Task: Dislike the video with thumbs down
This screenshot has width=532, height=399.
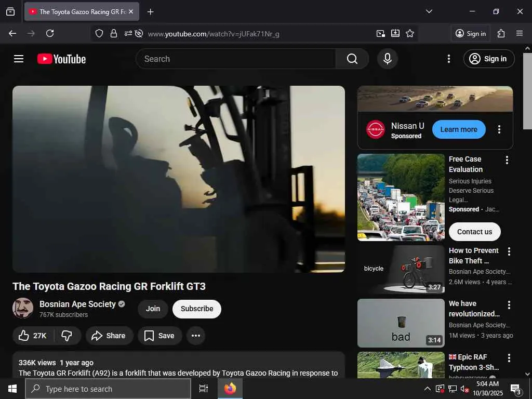Action: tap(67, 336)
